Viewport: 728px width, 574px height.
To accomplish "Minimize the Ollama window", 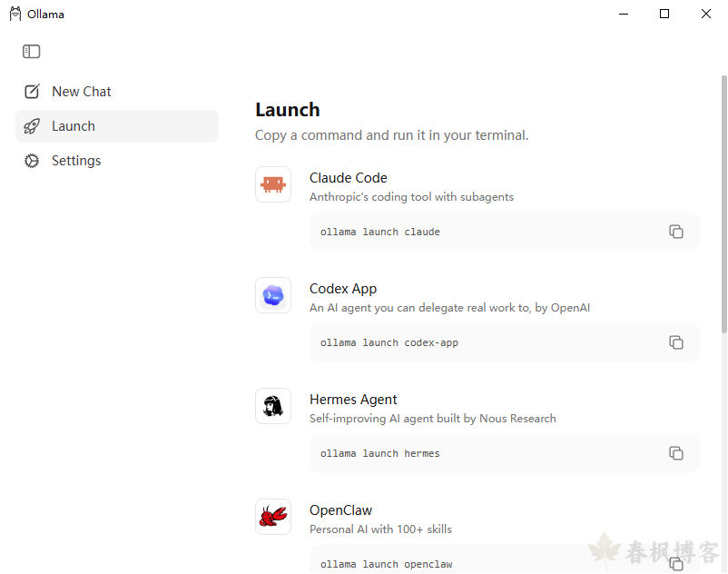I will [x=624, y=14].
